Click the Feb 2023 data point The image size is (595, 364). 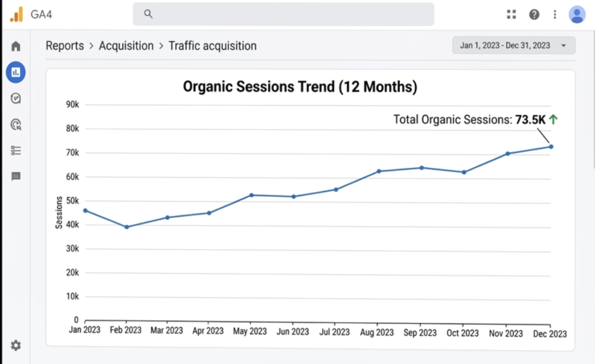(x=127, y=227)
